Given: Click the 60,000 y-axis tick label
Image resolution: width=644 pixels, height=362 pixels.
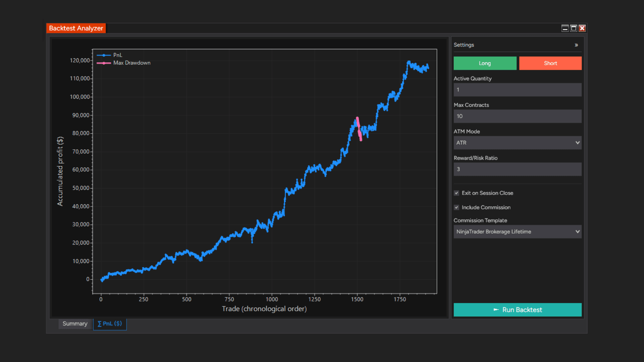Looking at the screenshot, I should (81, 170).
